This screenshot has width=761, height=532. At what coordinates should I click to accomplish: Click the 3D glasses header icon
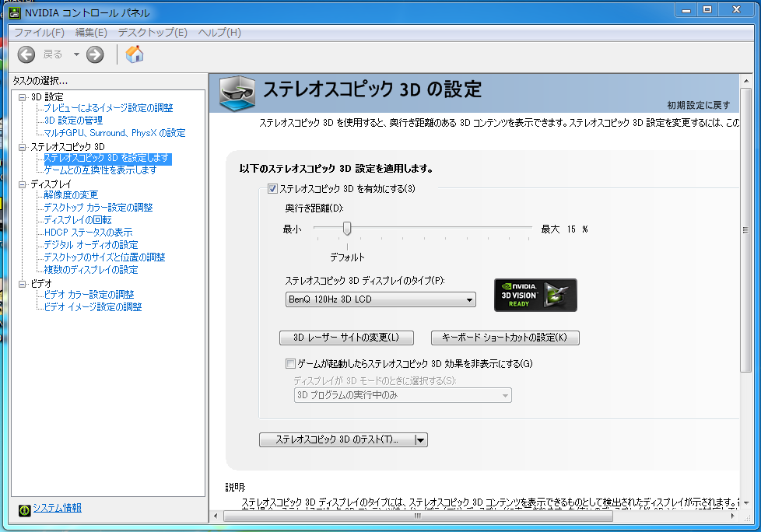tap(237, 92)
